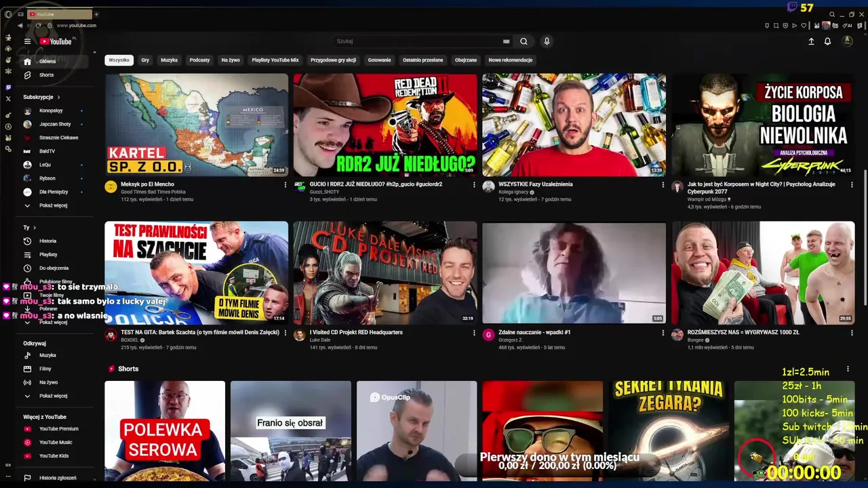This screenshot has height=488, width=868.
Task: Open Good Times Bad Times Polska channel
Action: point(153,192)
